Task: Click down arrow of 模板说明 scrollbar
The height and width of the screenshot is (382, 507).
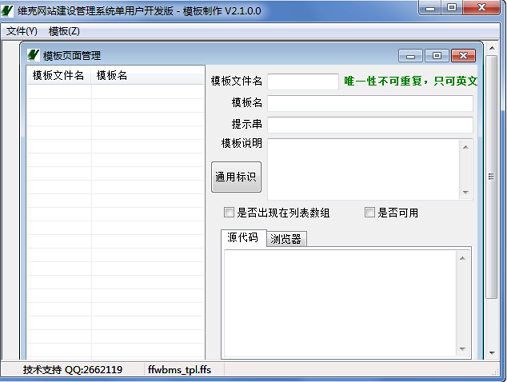Action: point(466,192)
